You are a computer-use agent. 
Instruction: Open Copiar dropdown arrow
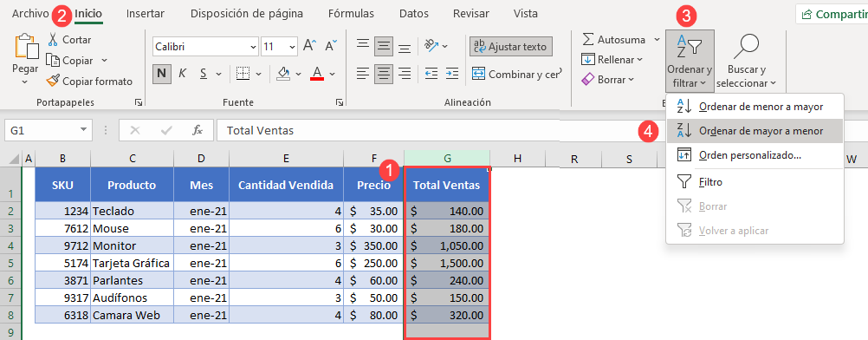coord(104,60)
